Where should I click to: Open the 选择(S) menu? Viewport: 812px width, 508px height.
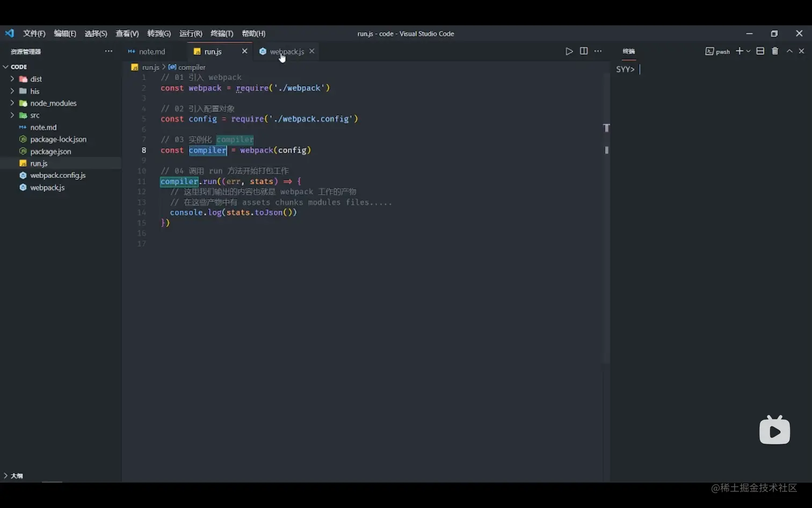pyautogui.click(x=96, y=33)
